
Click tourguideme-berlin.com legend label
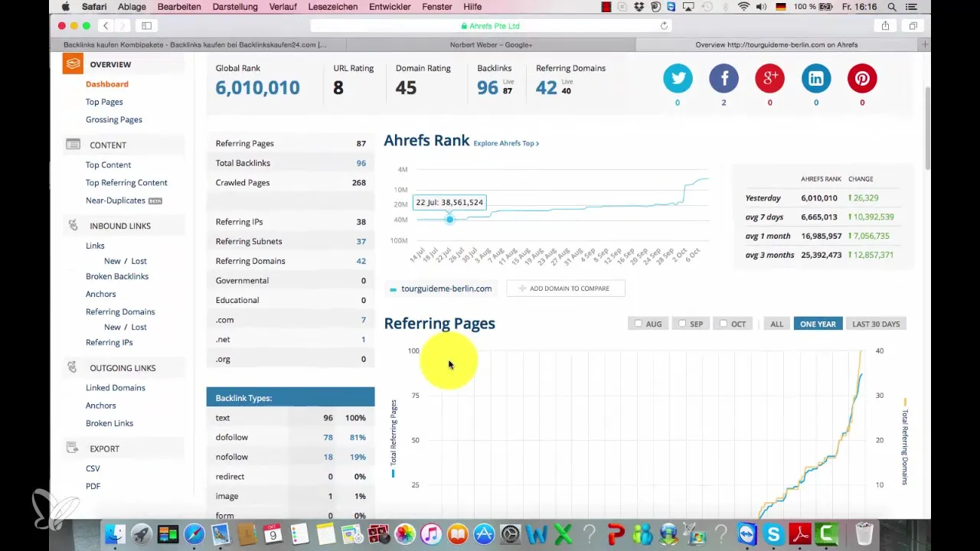[x=446, y=289]
